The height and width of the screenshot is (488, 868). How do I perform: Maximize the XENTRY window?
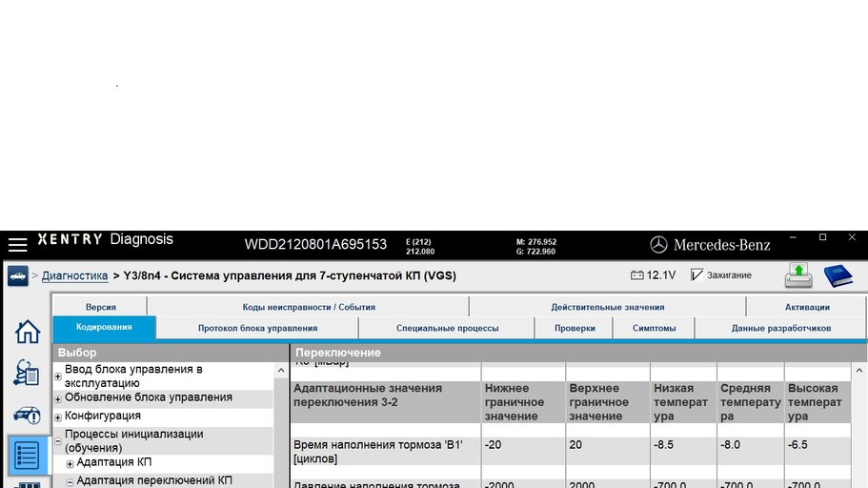tap(822, 237)
